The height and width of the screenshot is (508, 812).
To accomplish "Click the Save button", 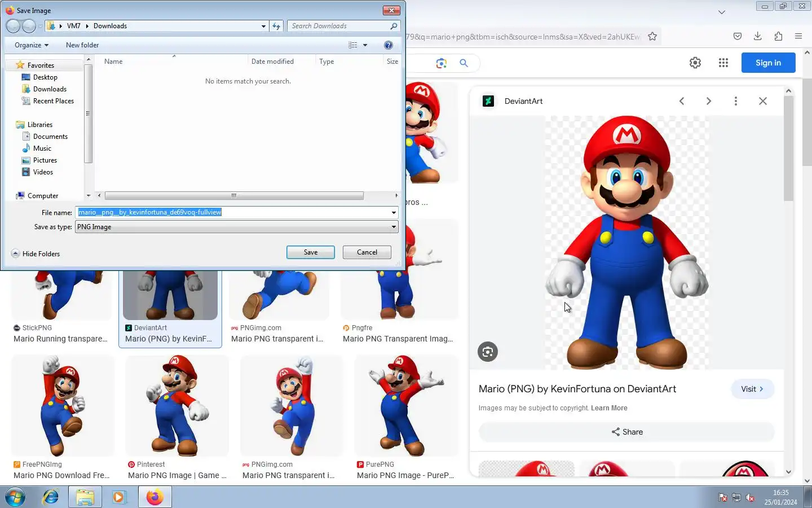I will point(311,252).
